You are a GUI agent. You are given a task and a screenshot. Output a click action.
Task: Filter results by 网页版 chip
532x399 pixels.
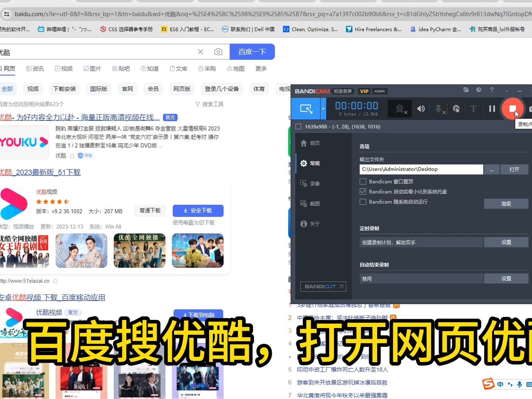point(182,89)
